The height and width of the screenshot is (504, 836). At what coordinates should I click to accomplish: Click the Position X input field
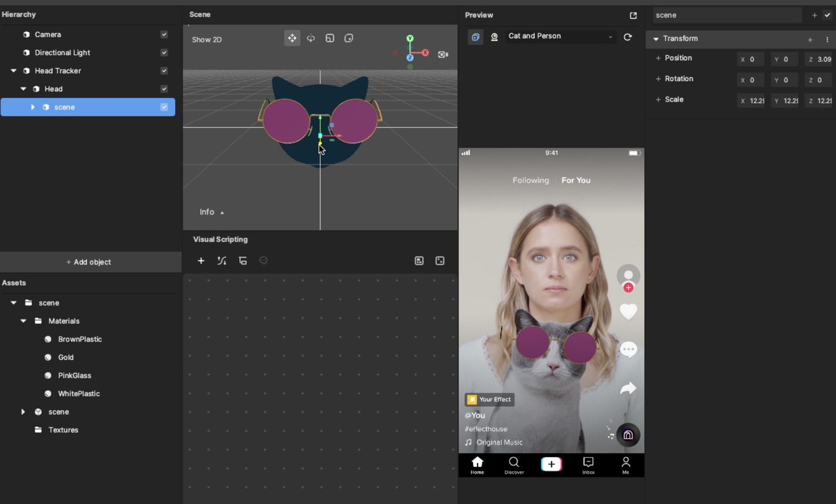click(752, 59)
